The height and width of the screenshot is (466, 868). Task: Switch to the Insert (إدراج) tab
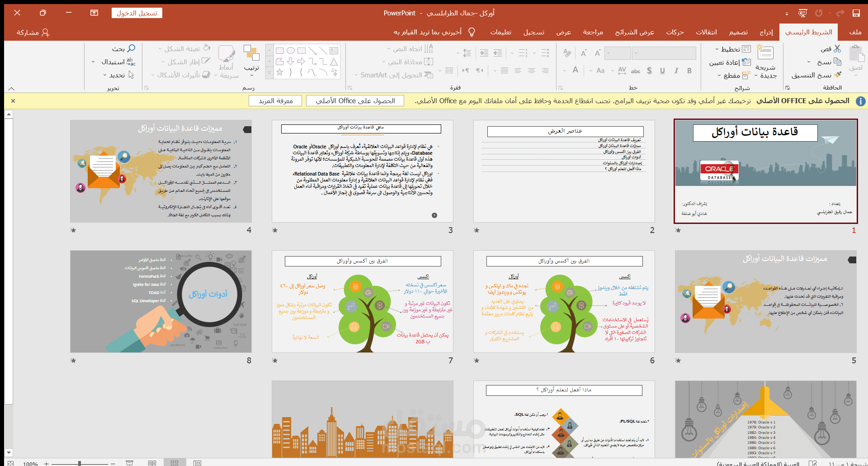pos(766,32)
